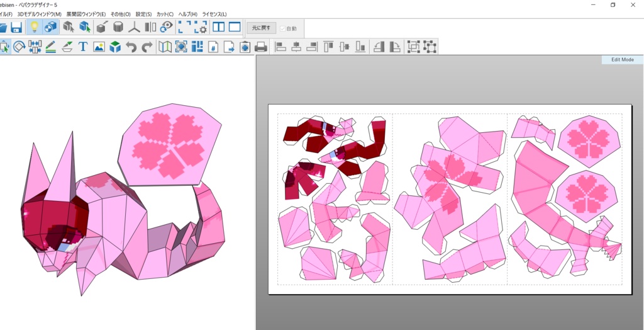Click the undo arrow icon

[x=131, y=47]
